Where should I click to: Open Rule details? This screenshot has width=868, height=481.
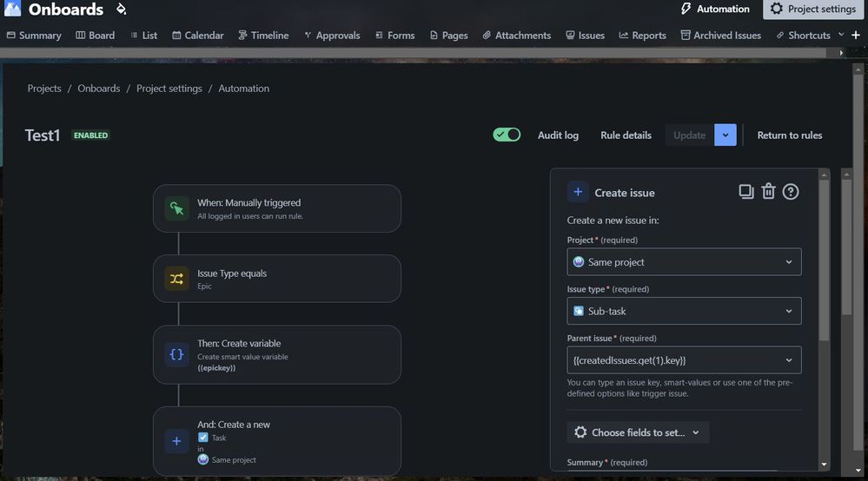(626, 135)
